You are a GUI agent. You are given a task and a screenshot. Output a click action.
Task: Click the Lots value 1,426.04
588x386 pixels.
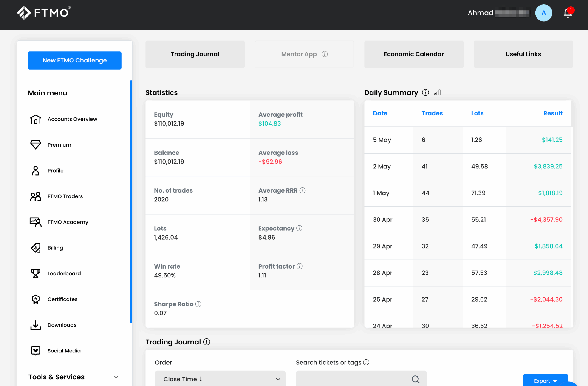pos(166,238)
